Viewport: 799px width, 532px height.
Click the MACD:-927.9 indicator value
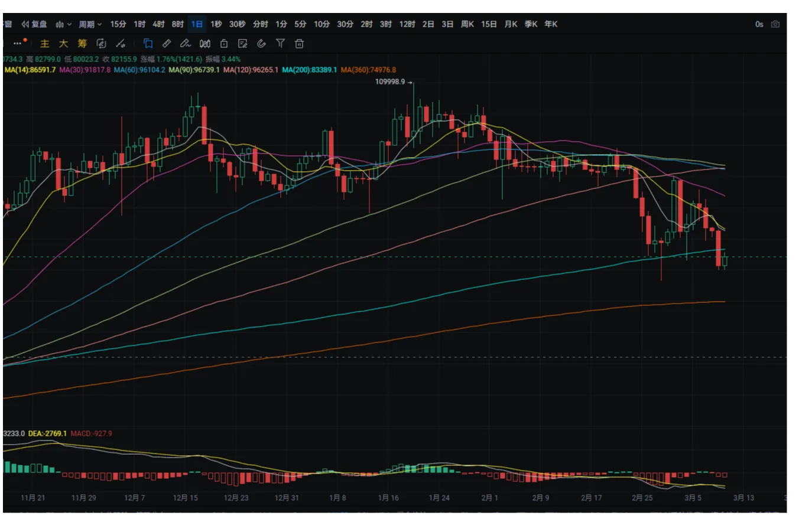coord(91,433)
